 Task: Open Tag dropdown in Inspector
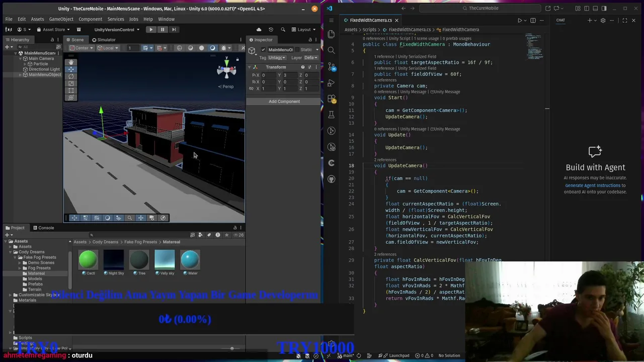click(x=277, y=58)
